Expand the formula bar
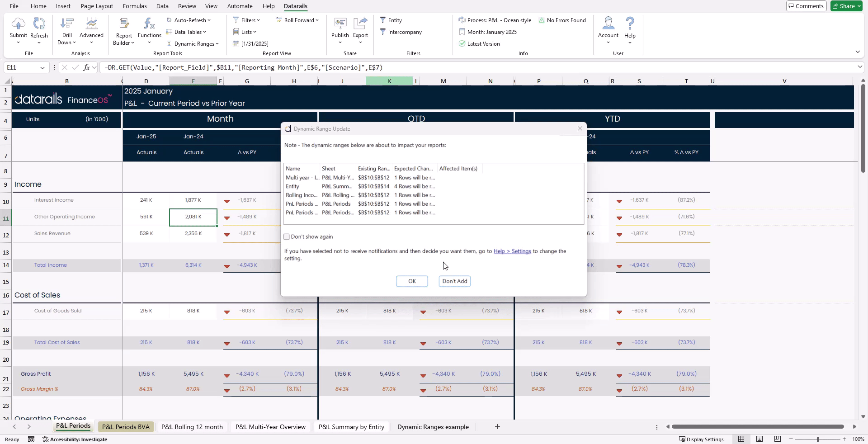The height and width of the screenshot is (444, 868). [x=860, y=67]
